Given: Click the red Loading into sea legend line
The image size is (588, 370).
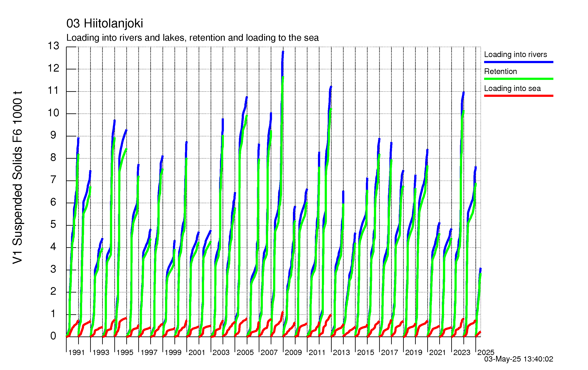Looking at the screenshot, I should coord(518,96).
